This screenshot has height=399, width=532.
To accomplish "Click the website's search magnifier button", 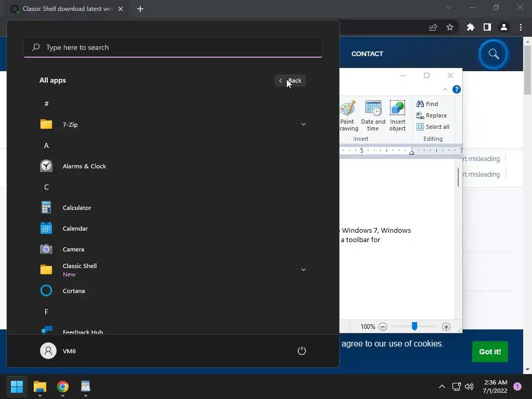I will tap(494, 54).
